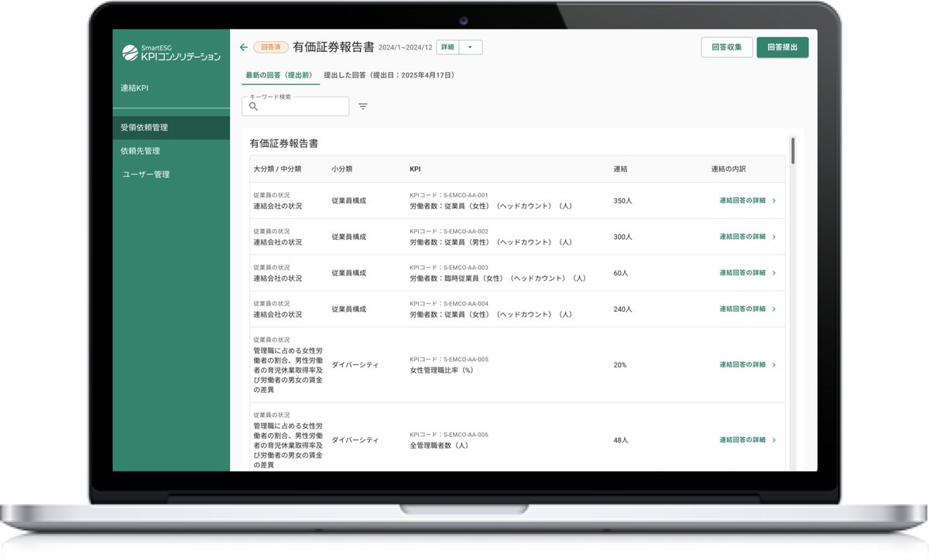The image size is (929, 560).
Task: Click the 2024/1~2024/12 period text
Action: [406, 48]
